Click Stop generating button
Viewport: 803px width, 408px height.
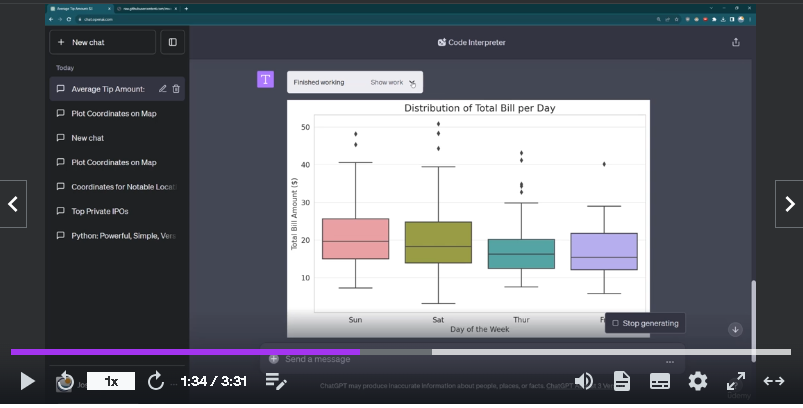pos(645,324)
